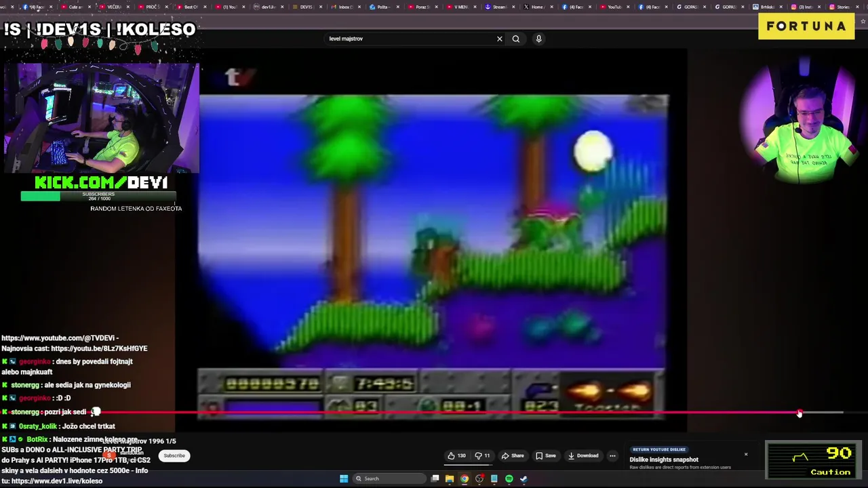Click 'RANDOM LETENKA OD FAXEOTA' text
868x488 pixels.
(136, 209)
